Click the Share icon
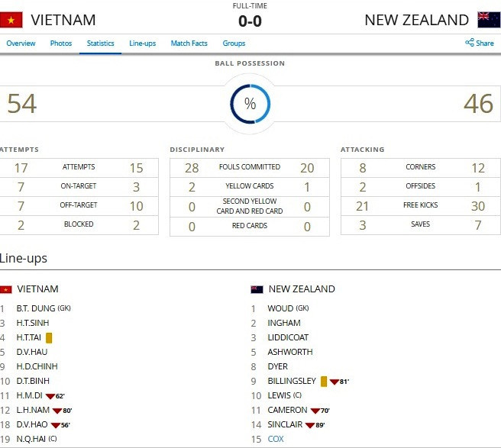Viewport: 501px width, 448px height. [x=469, y=43]
